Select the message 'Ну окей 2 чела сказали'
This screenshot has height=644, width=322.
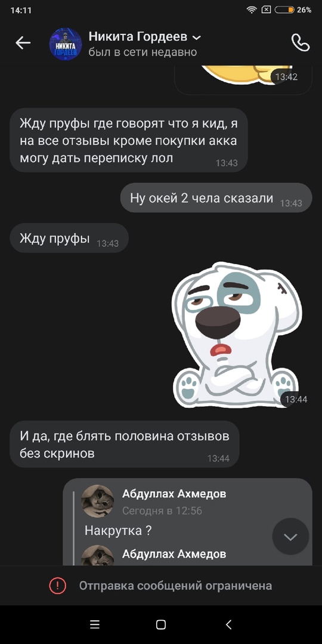pos(216,198)
